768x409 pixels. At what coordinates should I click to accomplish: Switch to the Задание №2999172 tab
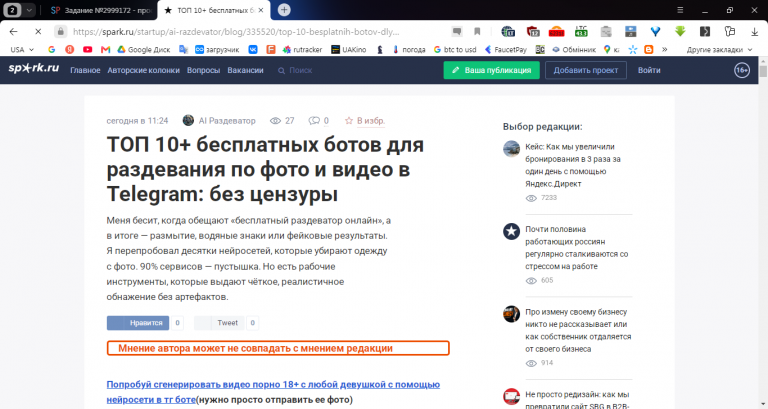[x=101, y=10]
